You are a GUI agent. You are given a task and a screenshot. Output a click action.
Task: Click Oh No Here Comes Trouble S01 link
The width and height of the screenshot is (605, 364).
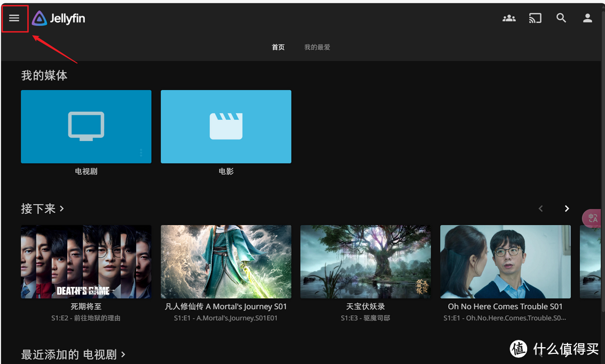[505, 307]
